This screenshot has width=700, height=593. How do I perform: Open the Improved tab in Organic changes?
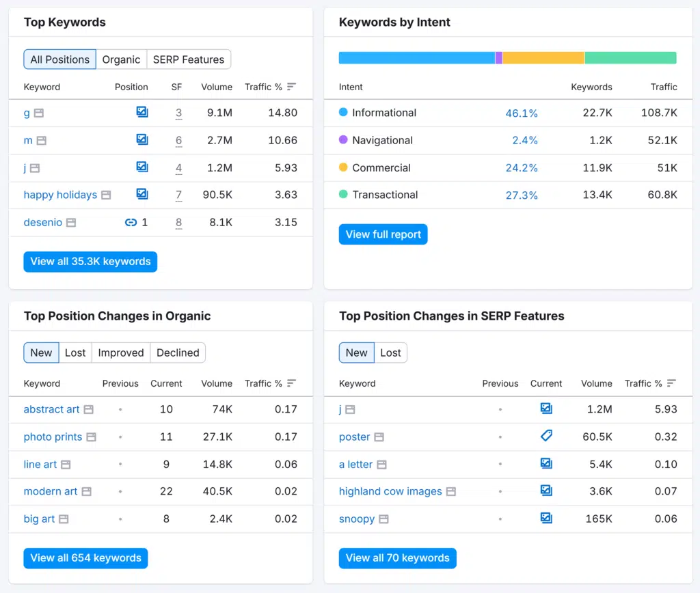coord(121,353)
